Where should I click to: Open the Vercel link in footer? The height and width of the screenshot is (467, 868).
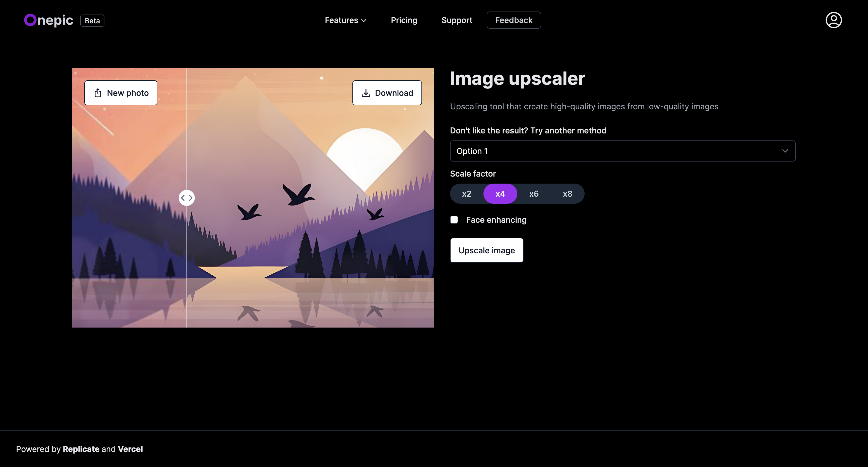[130, 449]
